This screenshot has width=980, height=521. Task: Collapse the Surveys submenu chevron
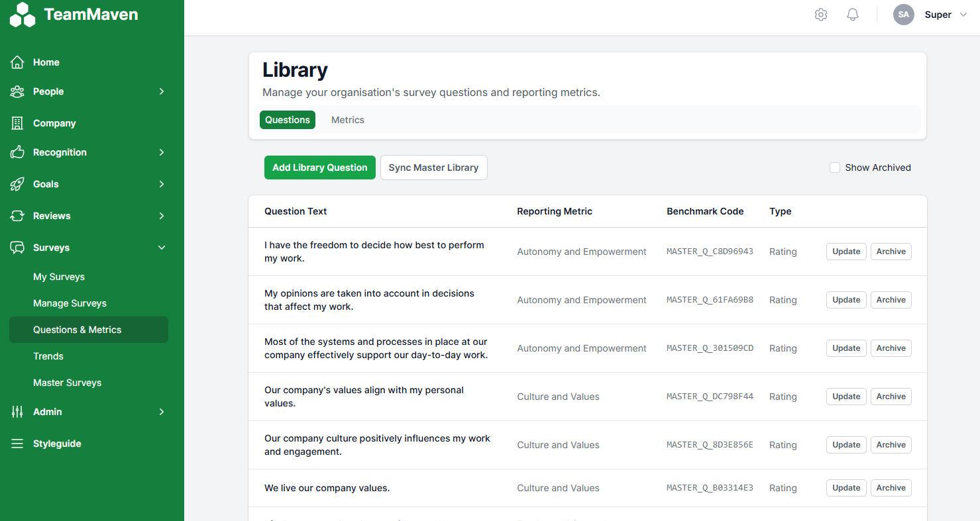162,248
